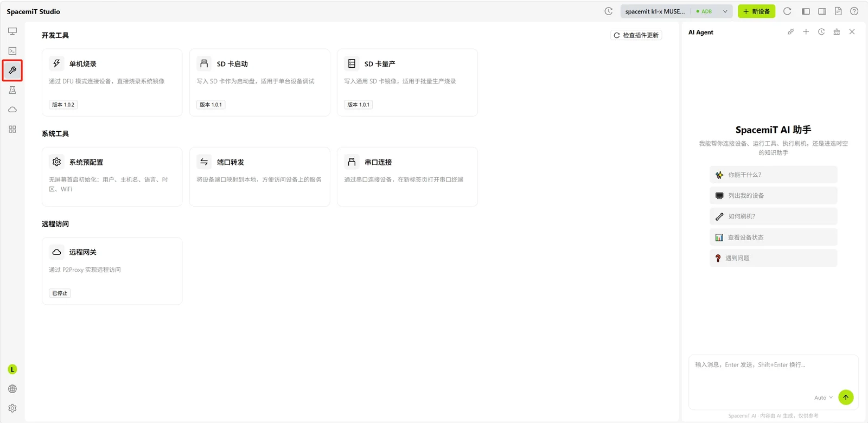Screen dimensions: 868x423
Task: Click the 版本 1.0.1 badge under SD 卡启动
Action: (210, 105)
